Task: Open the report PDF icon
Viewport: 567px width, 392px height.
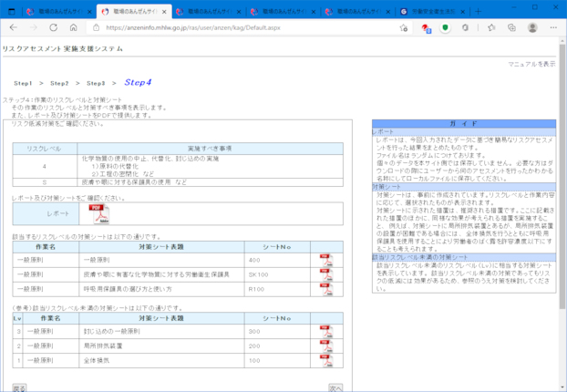Action: point(99,213)
